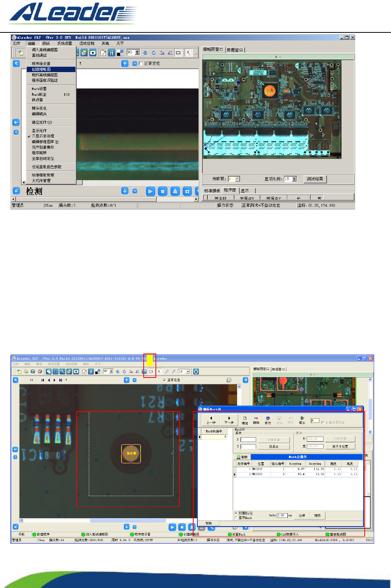The height and width of the screenshot is (588, 391).
Task: Click the lower-left diagonal arrow in top window
Action: point(16,191)
